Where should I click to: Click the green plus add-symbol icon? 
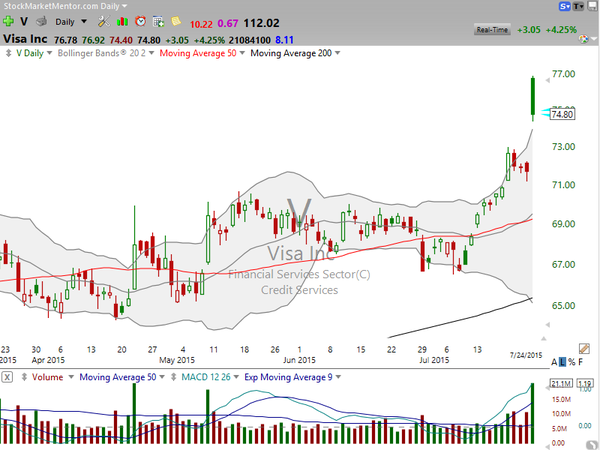click(x=8, y=21)
